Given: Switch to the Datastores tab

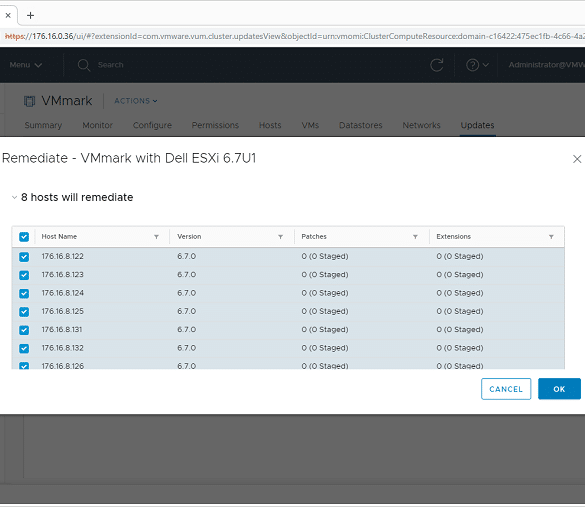Looking at the screenshot, I should pyautogui.click(x=360, y=125).
